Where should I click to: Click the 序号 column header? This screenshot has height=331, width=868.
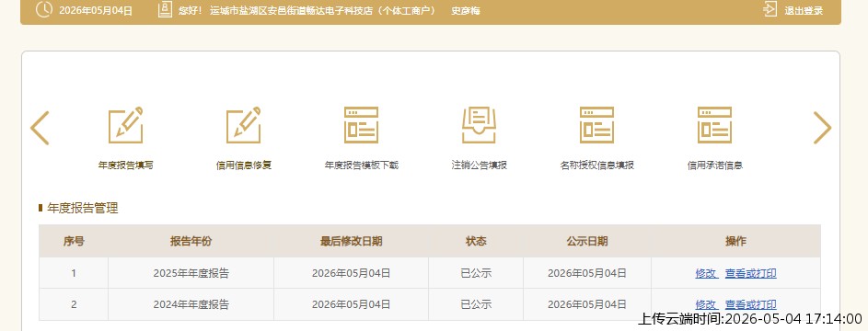[74, 241]
